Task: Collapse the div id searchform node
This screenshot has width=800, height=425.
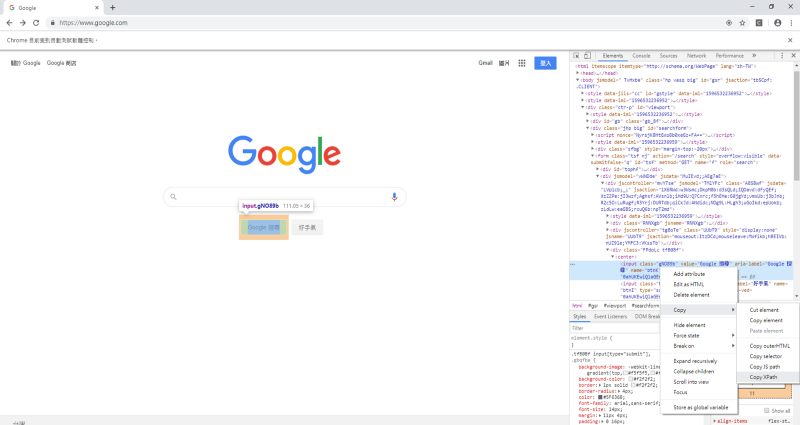Action: [588, 128]
